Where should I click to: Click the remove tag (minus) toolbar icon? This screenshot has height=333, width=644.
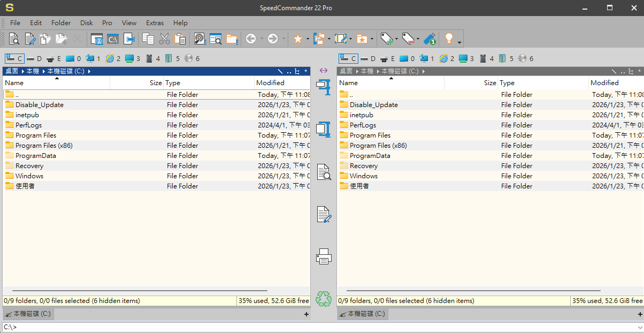408,39
